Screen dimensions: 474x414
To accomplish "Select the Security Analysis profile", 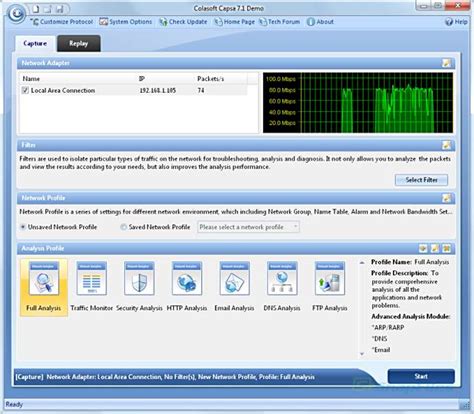I will point(139,287).
